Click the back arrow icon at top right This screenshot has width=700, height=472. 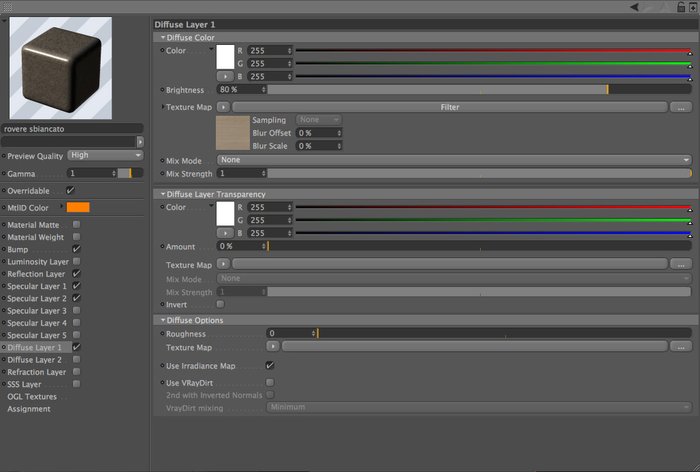click(634, 7)
